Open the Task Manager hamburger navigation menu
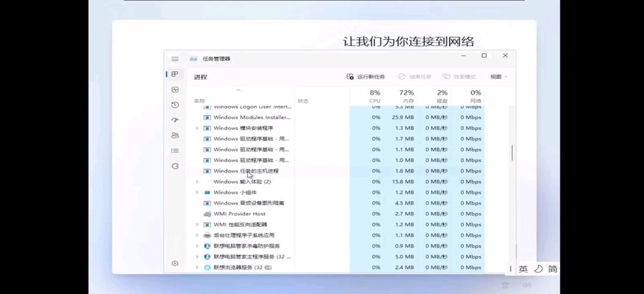644x294 pixels. 175,59
